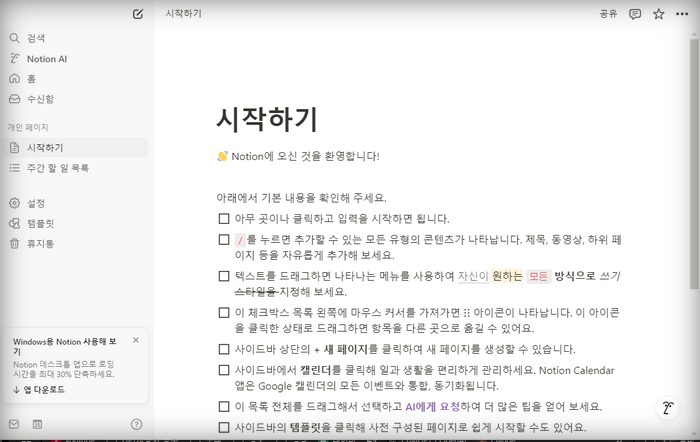Check '이 체크박스 목록 왼쪽에' checkbox
The width and height of the screenshot is (700, 442).
pos(224,313)
